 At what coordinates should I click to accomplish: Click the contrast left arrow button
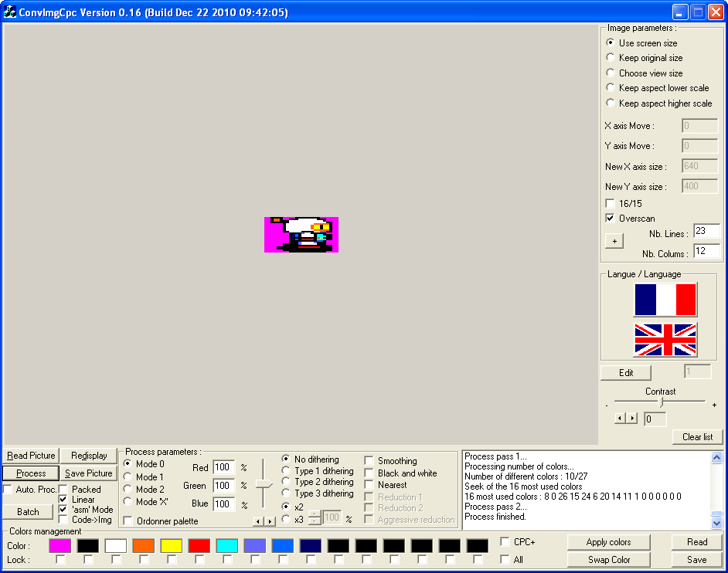[620, 418]
